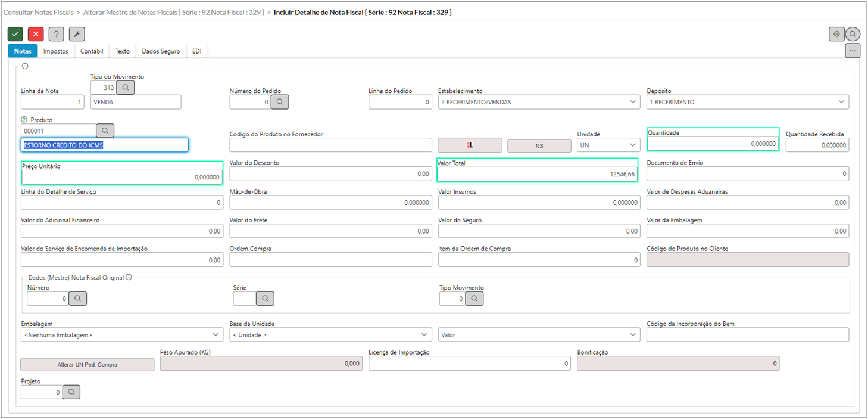868x419 pixels.
Task: Click the search magnifier icon at top right
Action: [853, 34]
